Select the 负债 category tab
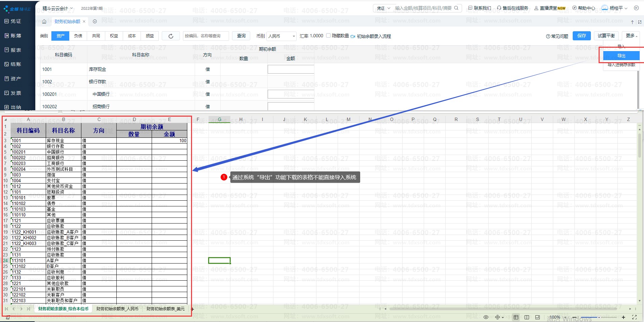Viewport: 644px width, 322px height. 78,36
